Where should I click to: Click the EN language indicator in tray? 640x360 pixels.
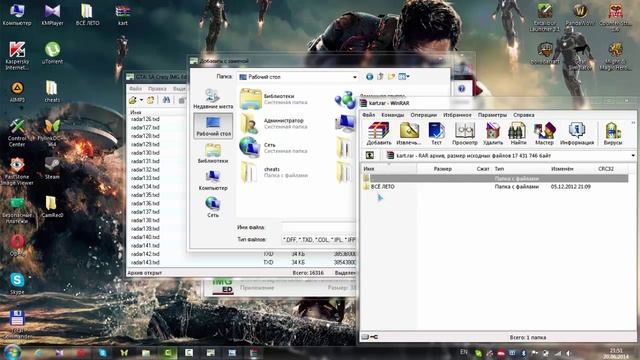[x=464, y=352]
